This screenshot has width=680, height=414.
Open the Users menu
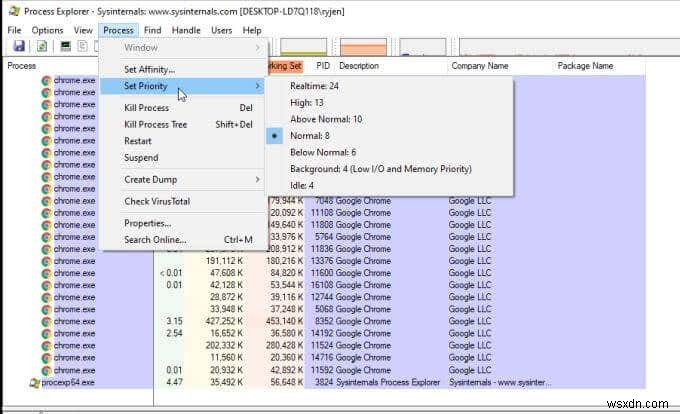tap(221, 30)
